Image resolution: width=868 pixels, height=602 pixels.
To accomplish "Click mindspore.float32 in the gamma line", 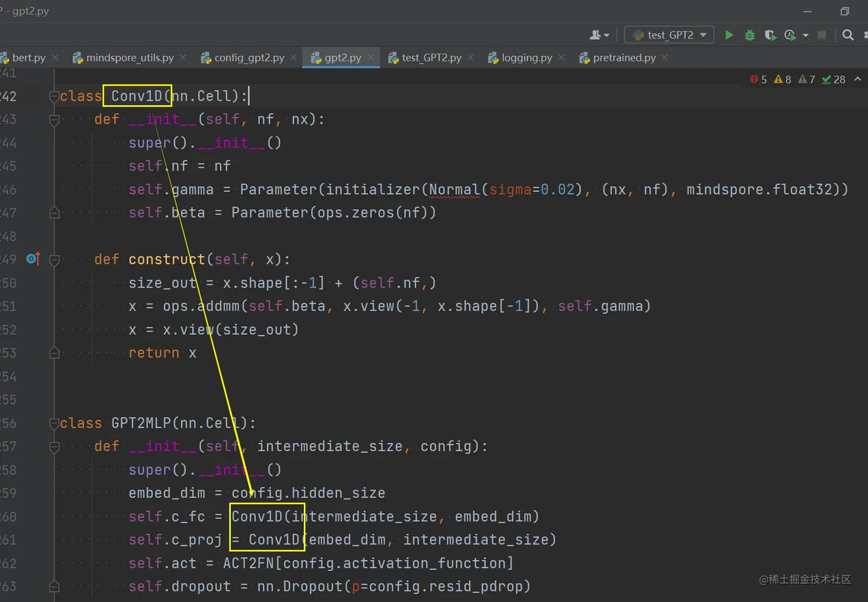I will (759, 190).
